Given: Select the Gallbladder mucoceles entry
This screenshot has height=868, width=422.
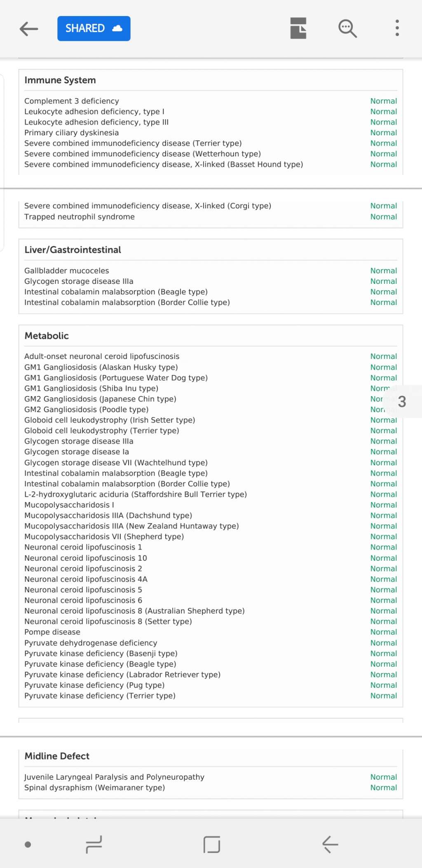Looking at the screenshot, I should click(x=67, y=271).
